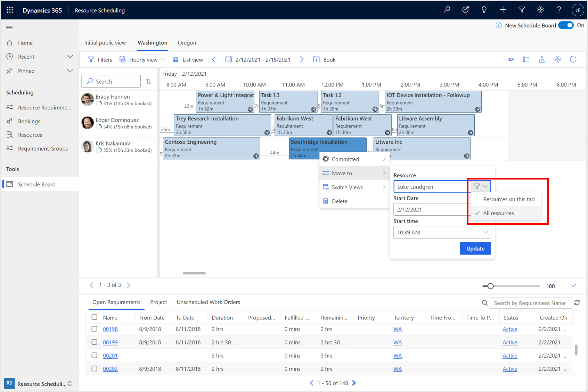588x392 pixels.
Task: Open the Unscheduled Work Orders tab
Action: pyautogui.click(x=208, y=302)
